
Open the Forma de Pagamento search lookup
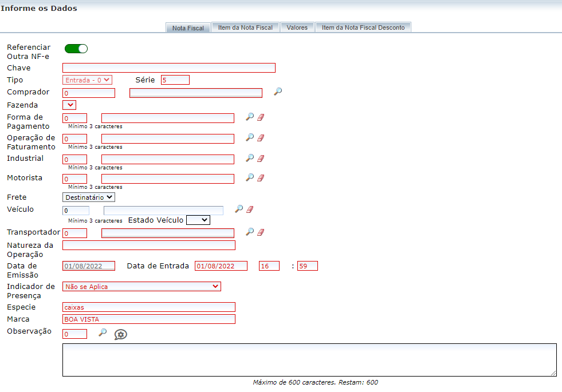[249, 117]
